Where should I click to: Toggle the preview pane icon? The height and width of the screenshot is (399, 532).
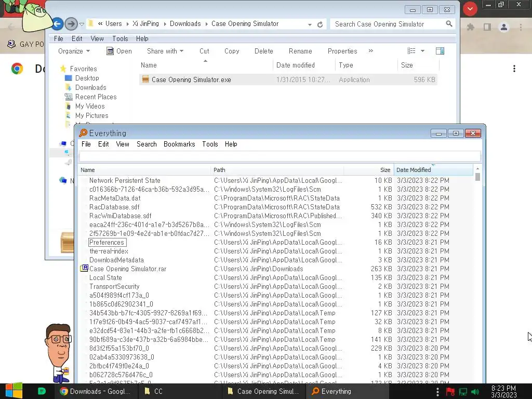point(440,51)
